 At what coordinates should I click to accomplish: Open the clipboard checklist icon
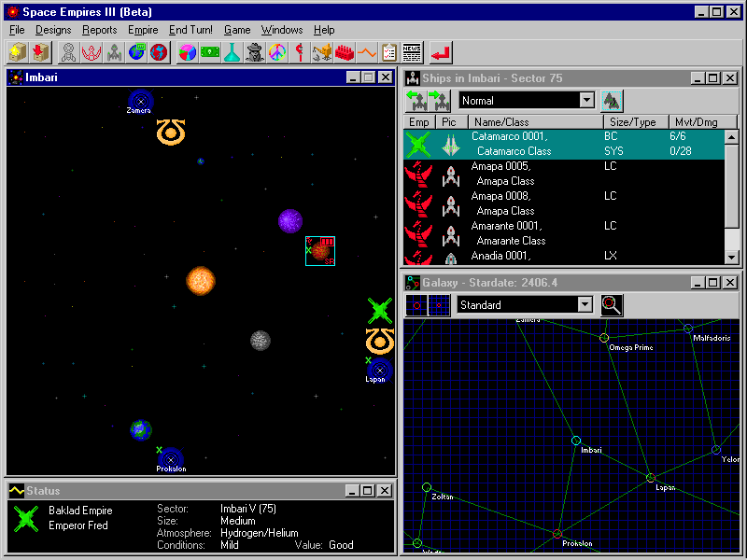click(389, 52)
